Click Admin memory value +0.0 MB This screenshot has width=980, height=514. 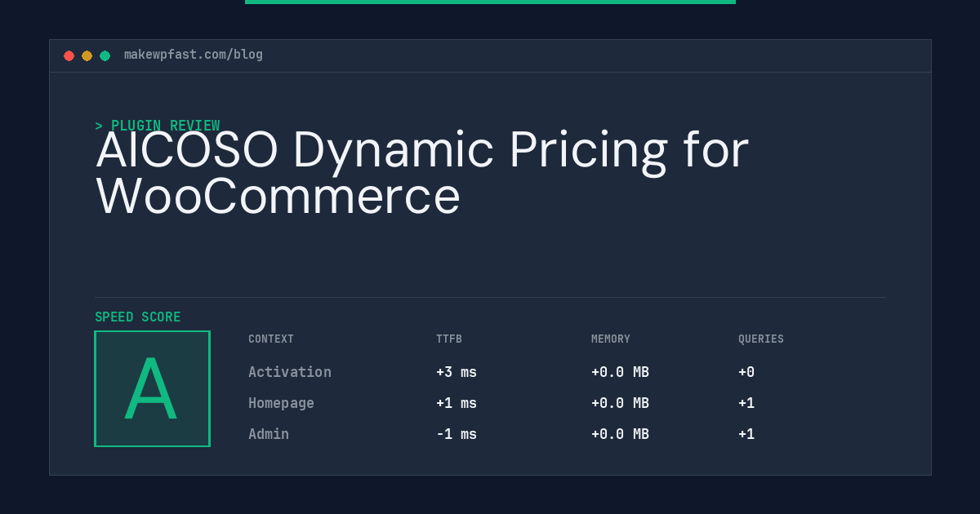pos(620,434)
